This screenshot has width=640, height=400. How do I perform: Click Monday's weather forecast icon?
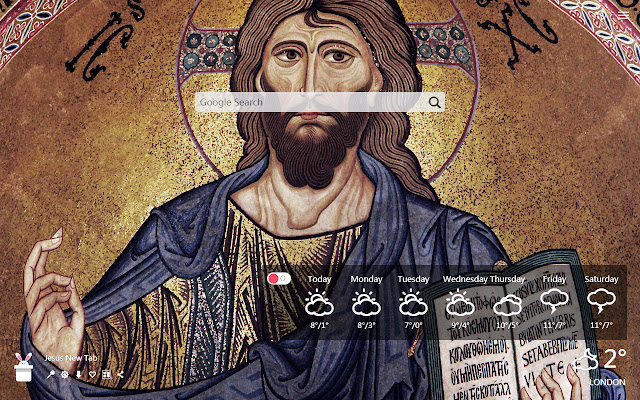tap(366, 303)
